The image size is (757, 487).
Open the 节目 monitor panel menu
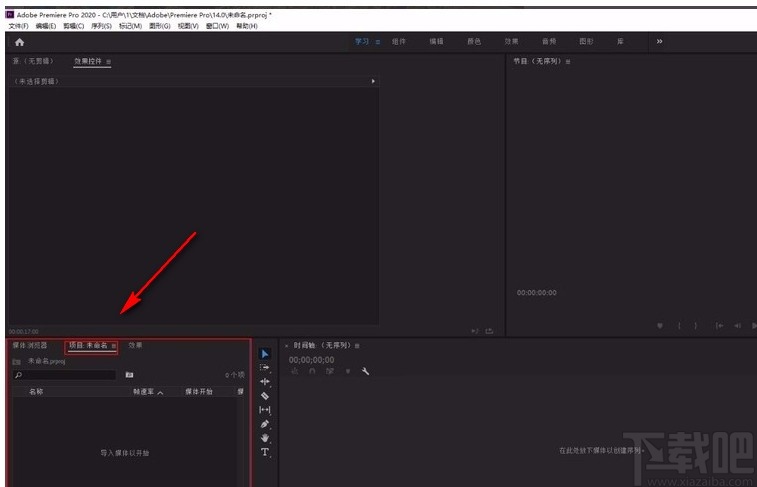click(x=568, y=62)
